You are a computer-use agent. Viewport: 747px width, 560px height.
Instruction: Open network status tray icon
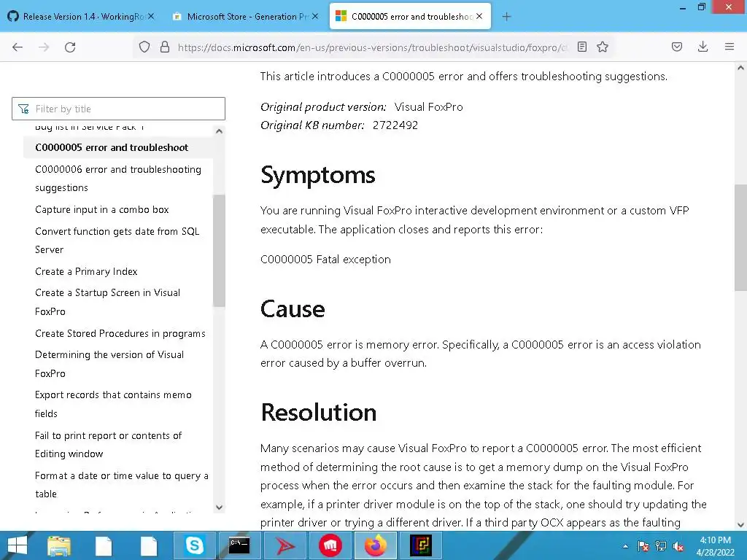pyautogui.click(x=661, y=546)
